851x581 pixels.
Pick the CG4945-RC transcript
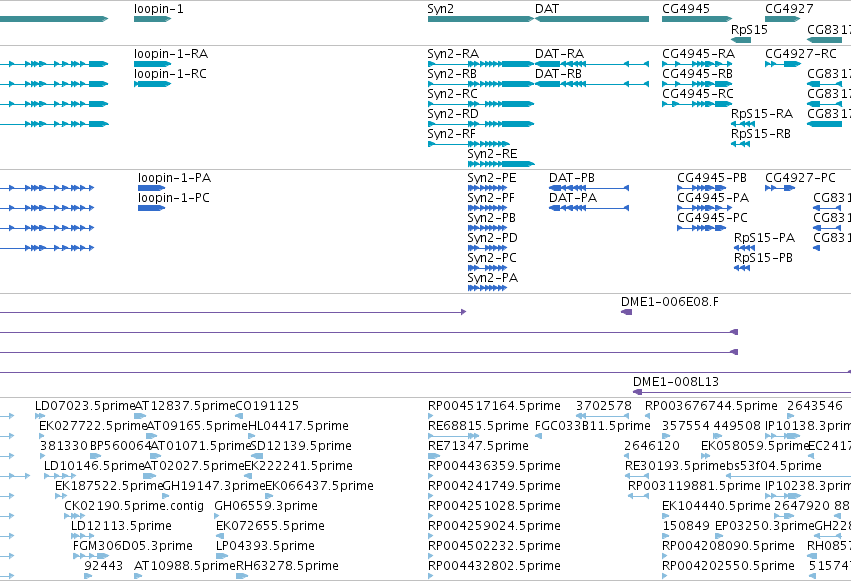[697, 104]
